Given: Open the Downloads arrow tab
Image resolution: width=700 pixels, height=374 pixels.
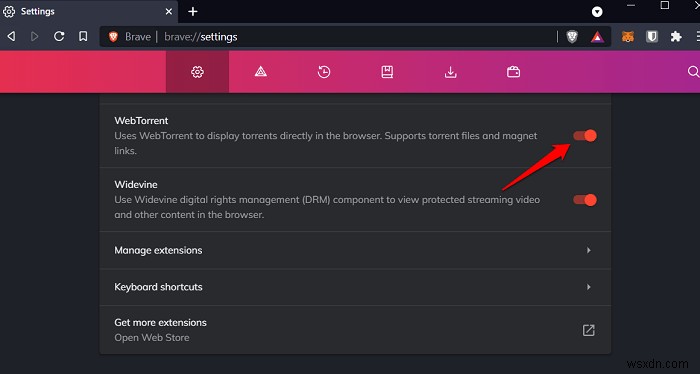Looking at the screenshot, I should point(450,72).
